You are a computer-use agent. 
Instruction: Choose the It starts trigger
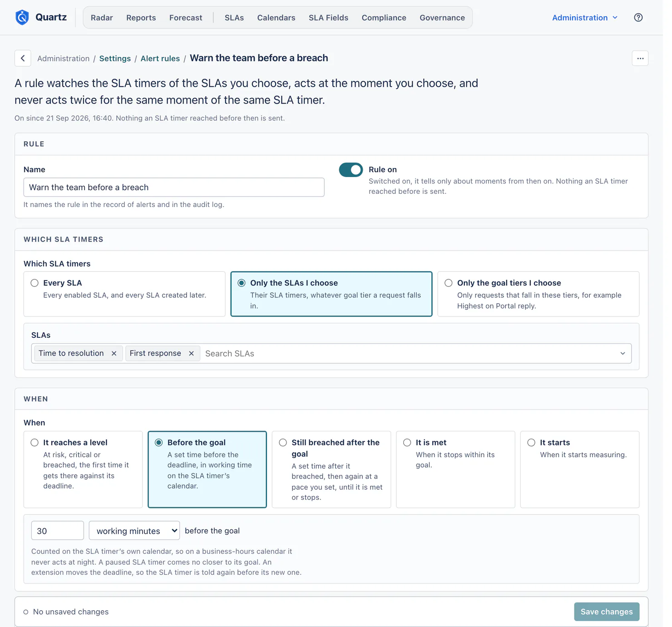point(580,469)
